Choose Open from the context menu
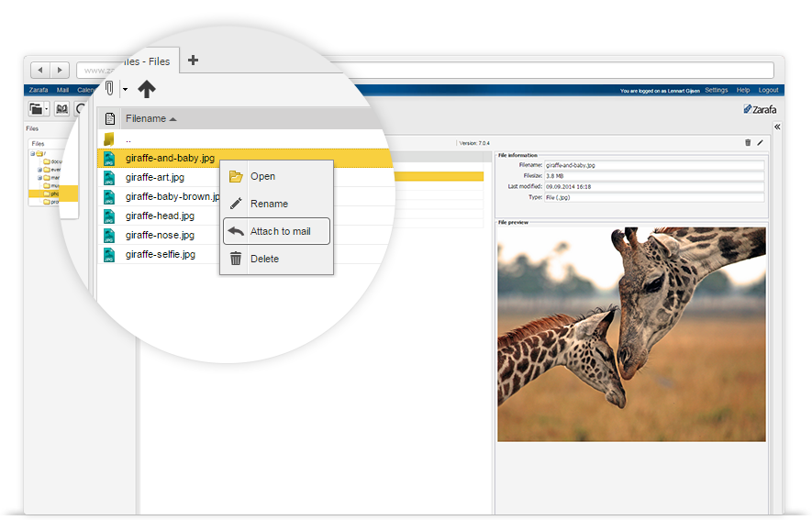 click(276, 176)
